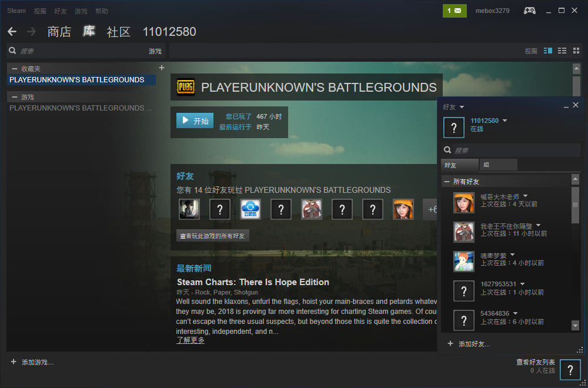
Task: Collapse the 所有好友 group
Action: point(447,182)
